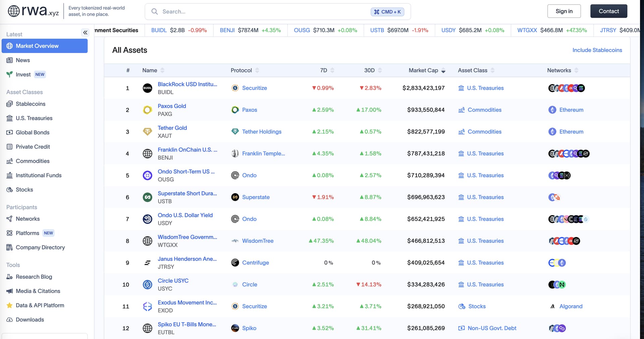Screen dimensions: 644x339
Task: Open Private Credit asset class
Action: click(33, 147)
